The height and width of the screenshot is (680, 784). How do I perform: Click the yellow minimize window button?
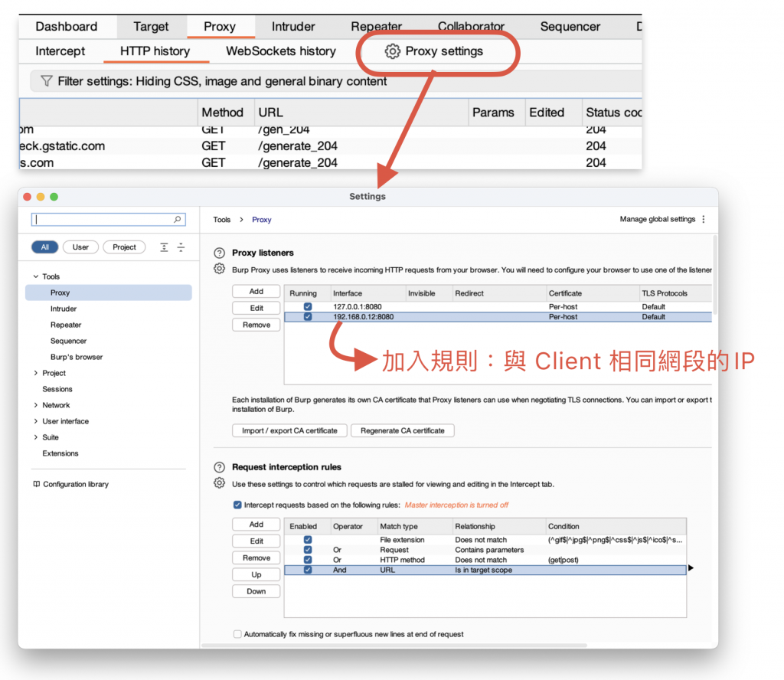click(x=41, y=197)
